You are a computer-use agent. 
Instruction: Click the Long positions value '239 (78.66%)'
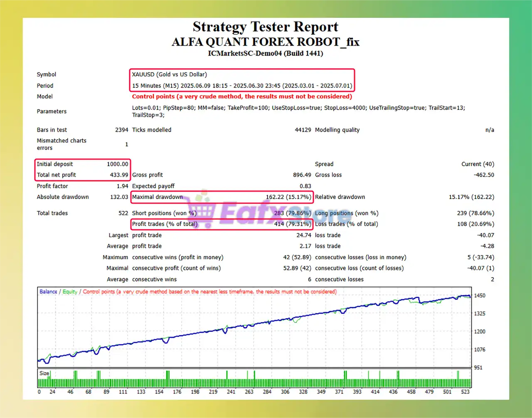coord(475,213)
